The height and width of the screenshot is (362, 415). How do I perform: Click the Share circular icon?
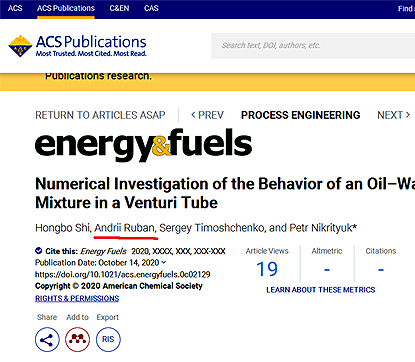(47, 339)
